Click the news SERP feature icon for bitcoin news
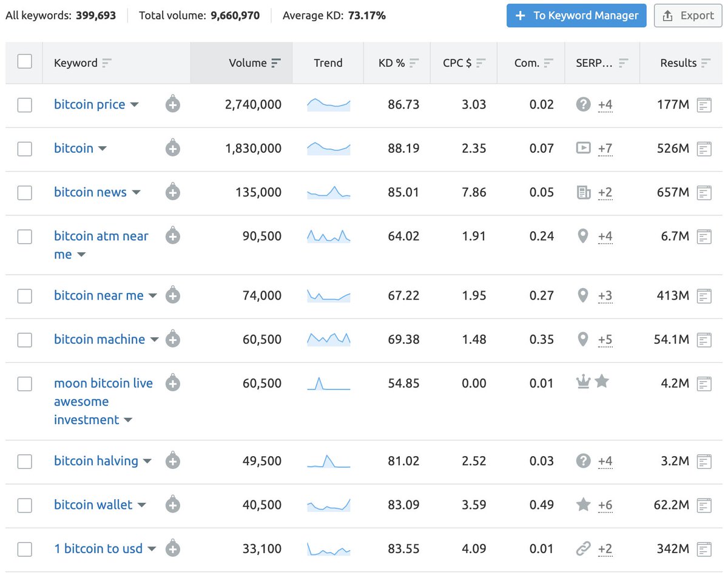Viewport: 728px width, 575px height. (583, 192)
